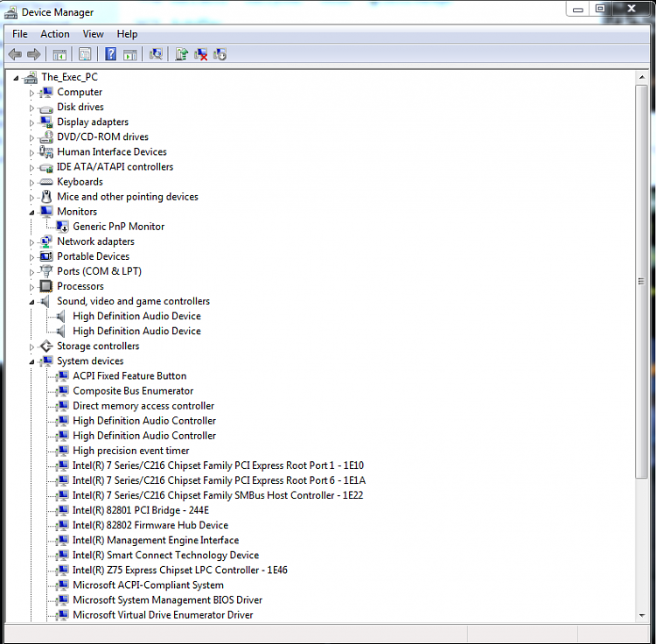
Task: Select Direct memory access controller
Action: pyautogui.click(x=143, y=406)
